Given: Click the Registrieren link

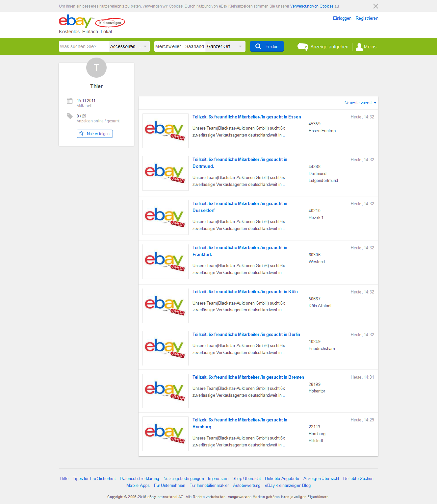Looking at the screenshot, I should point(367,18).
